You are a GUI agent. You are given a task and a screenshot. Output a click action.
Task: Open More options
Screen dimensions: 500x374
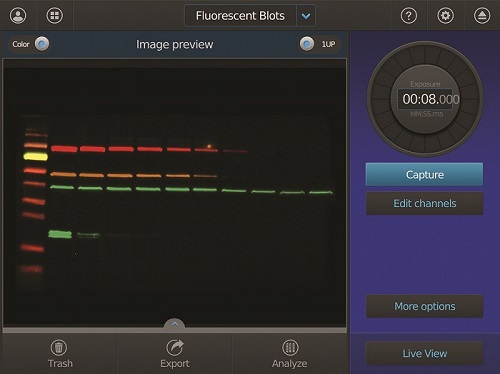[x=424, y=306]
